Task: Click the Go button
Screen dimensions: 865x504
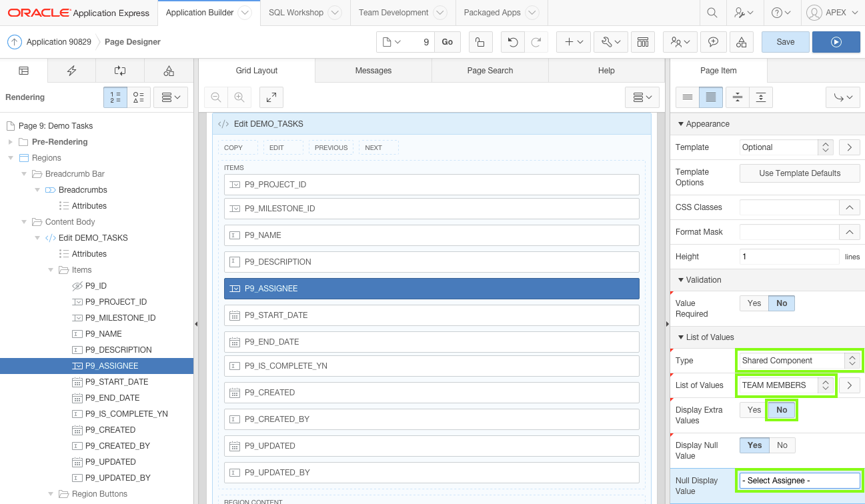Action: click(447, 42)
